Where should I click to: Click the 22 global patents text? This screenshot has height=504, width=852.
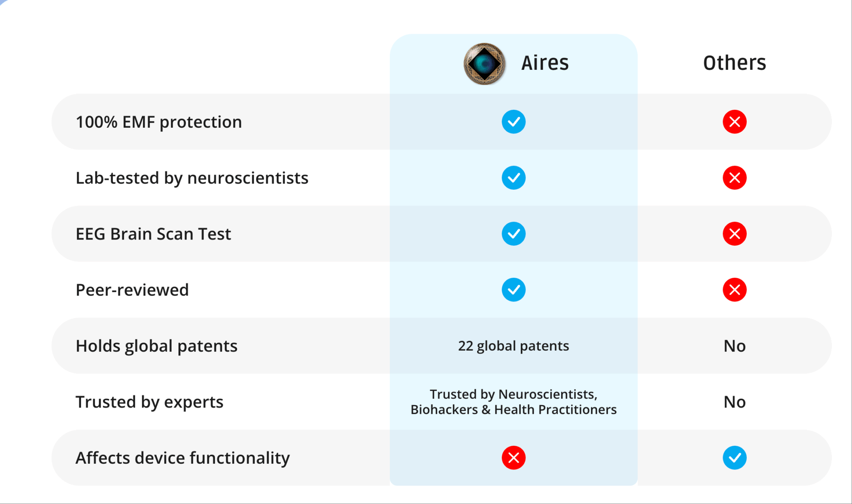(x=513, y=346)
